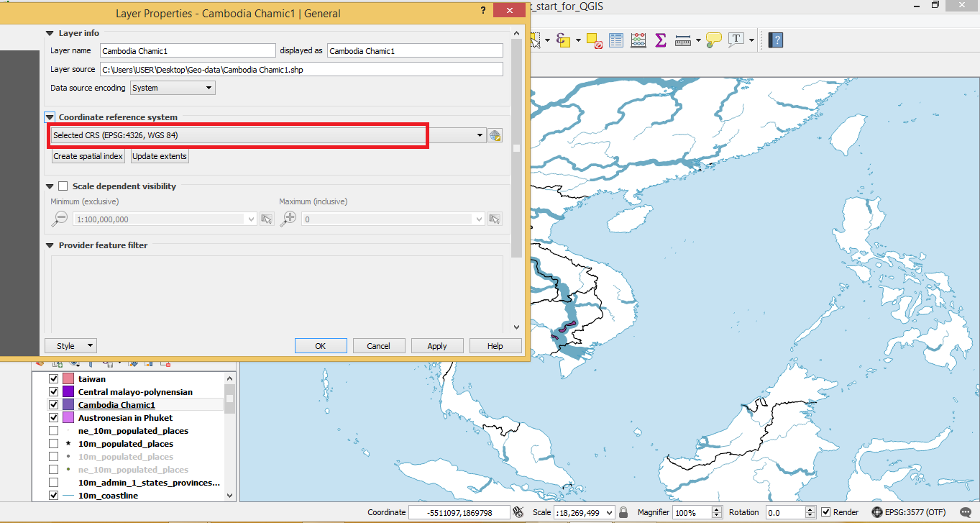Uncheck the Austronesian in Phuket layer checkbox
Screen dimensions: 980x523
click(53, 418)
